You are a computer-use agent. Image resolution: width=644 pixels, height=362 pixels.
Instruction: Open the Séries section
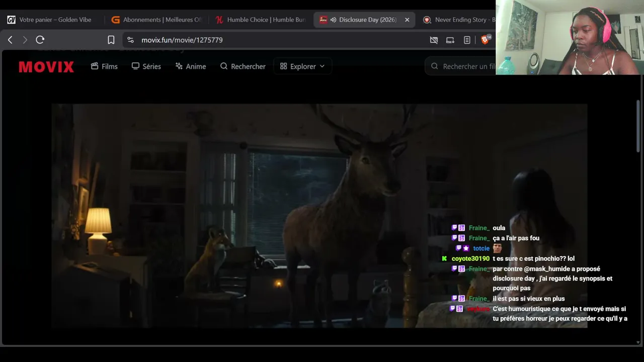click(x=146, y=66)
